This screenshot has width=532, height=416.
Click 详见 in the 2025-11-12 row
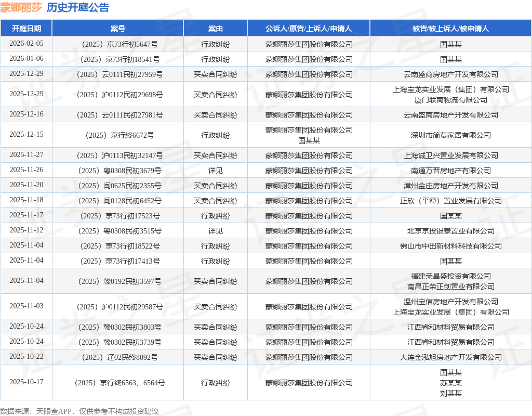coord(216,231)
